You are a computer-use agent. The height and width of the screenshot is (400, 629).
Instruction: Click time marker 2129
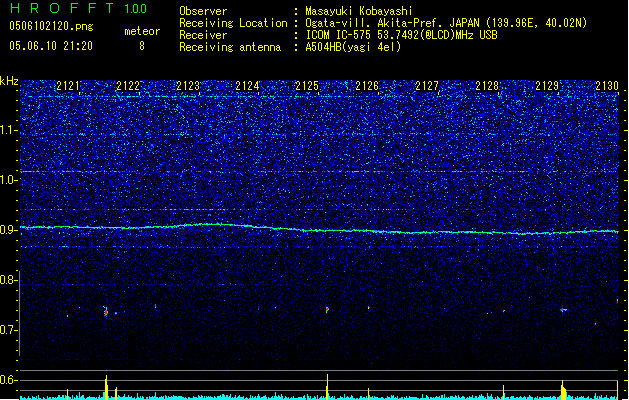point(547,86)
